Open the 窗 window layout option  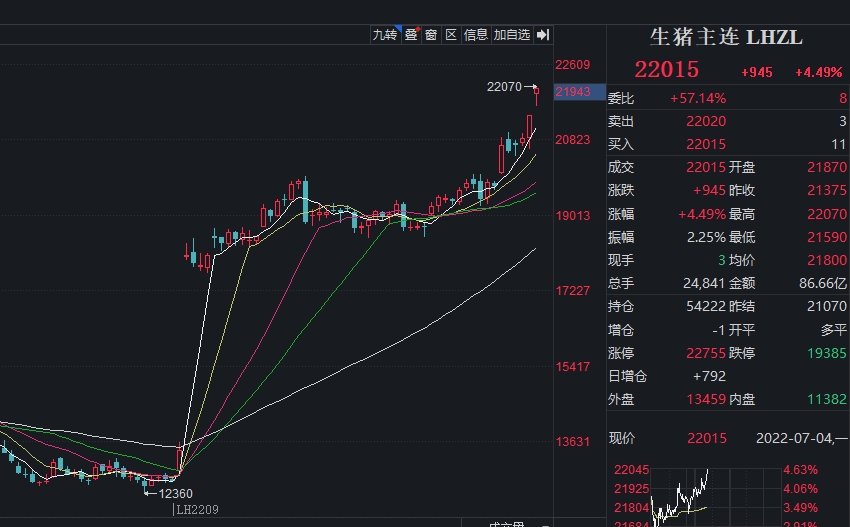[x=431, y=35]
